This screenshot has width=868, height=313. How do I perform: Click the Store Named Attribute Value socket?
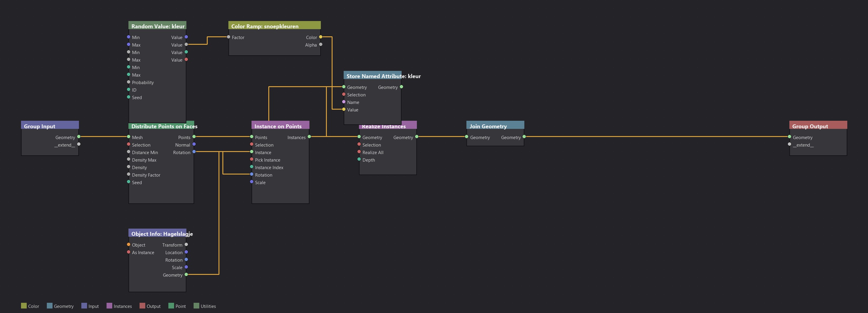(x=344, y=109)
